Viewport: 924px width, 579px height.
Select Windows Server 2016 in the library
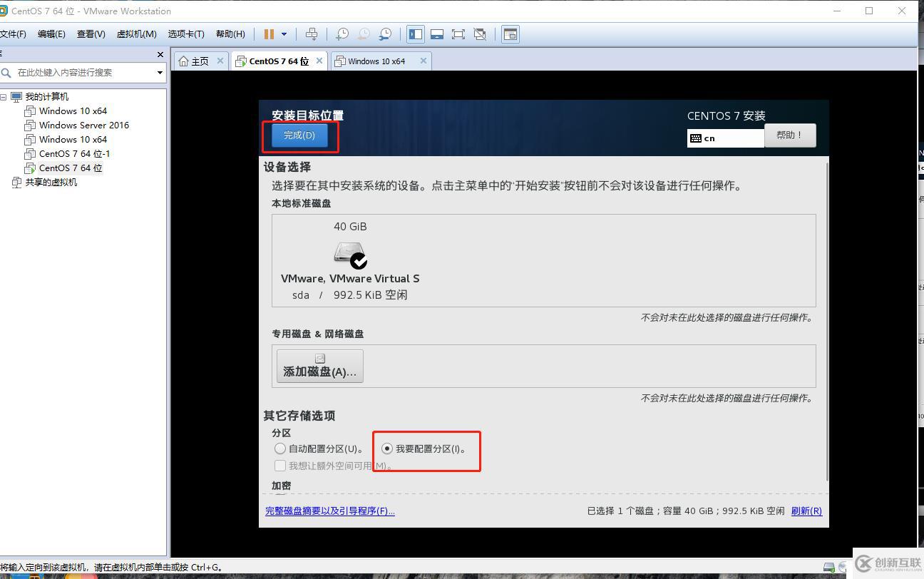click(84, 125)
